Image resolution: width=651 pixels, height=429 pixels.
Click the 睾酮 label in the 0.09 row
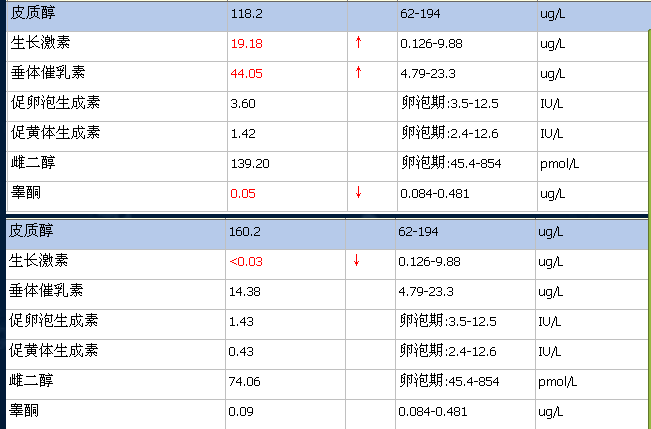click(24, 410)
